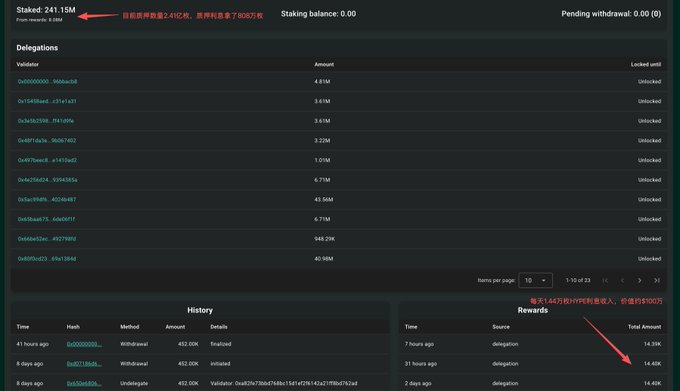
Task: Open validator 0x5ac99df6...4024b487 link
Action: (x=47, y=199)
